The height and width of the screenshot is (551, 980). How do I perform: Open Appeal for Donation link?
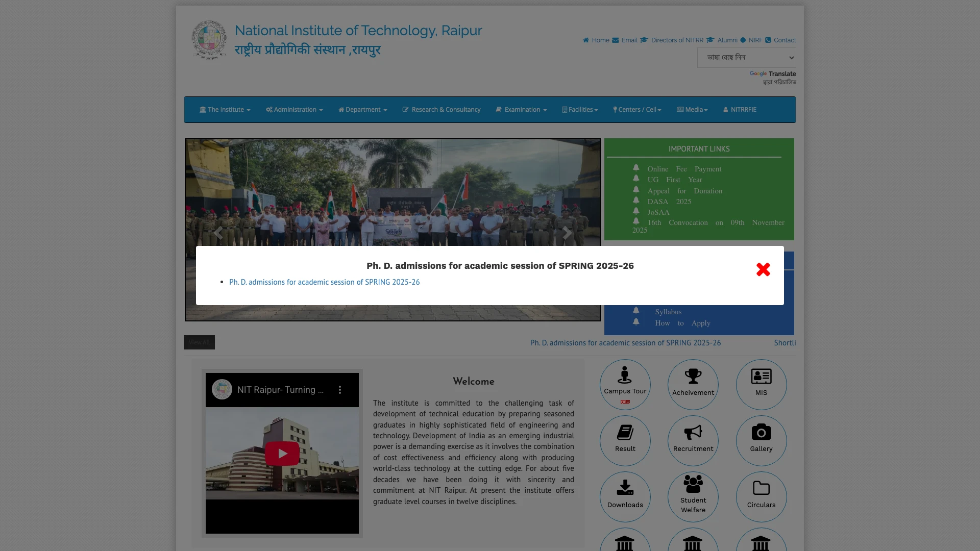(684, 191)
